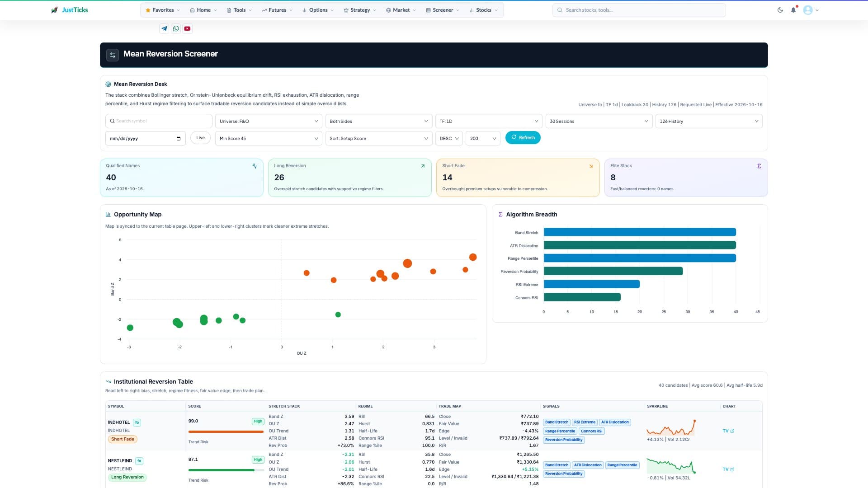Open the Strategy menu
This screenshot has width=868, height=488.
[360, 10]
